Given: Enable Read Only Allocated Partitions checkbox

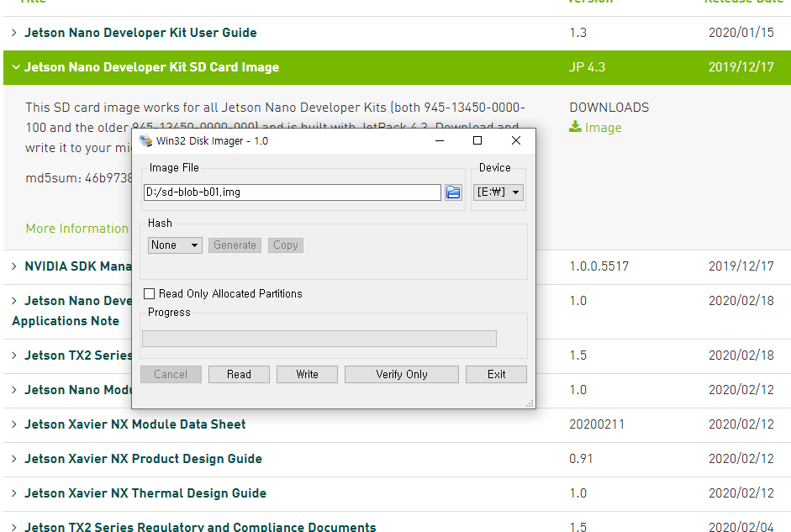Looking at the screenshot, I should point(150,293).
